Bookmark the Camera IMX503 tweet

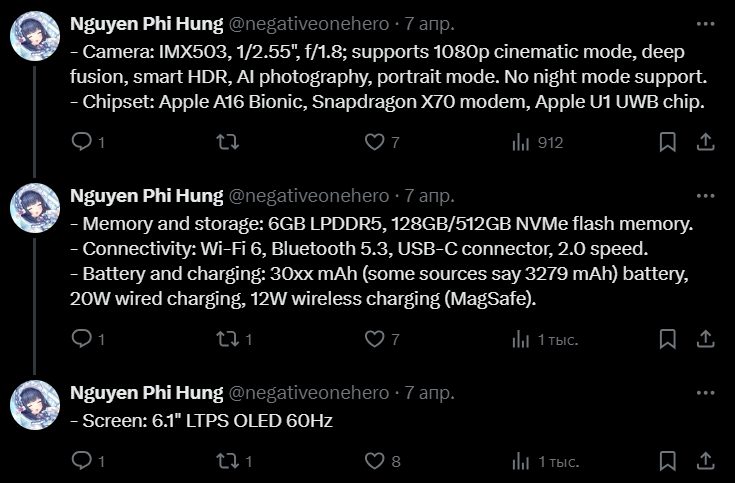click(667, 142)
